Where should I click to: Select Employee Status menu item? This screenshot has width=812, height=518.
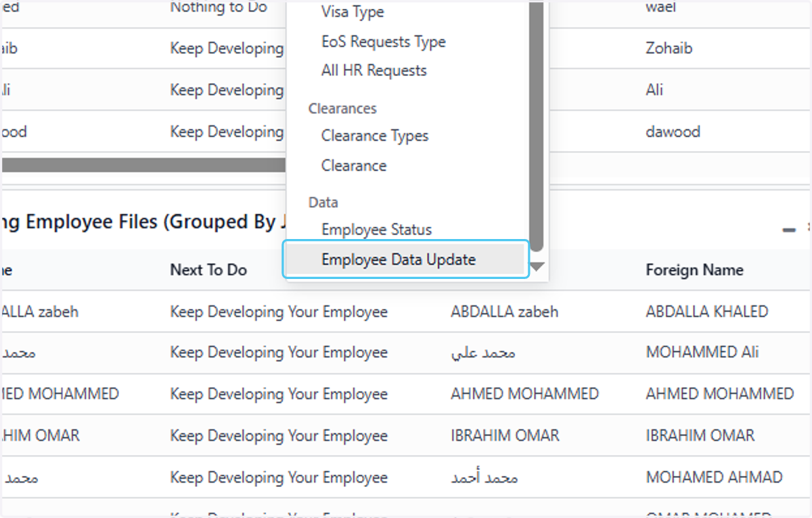point(376,230)
